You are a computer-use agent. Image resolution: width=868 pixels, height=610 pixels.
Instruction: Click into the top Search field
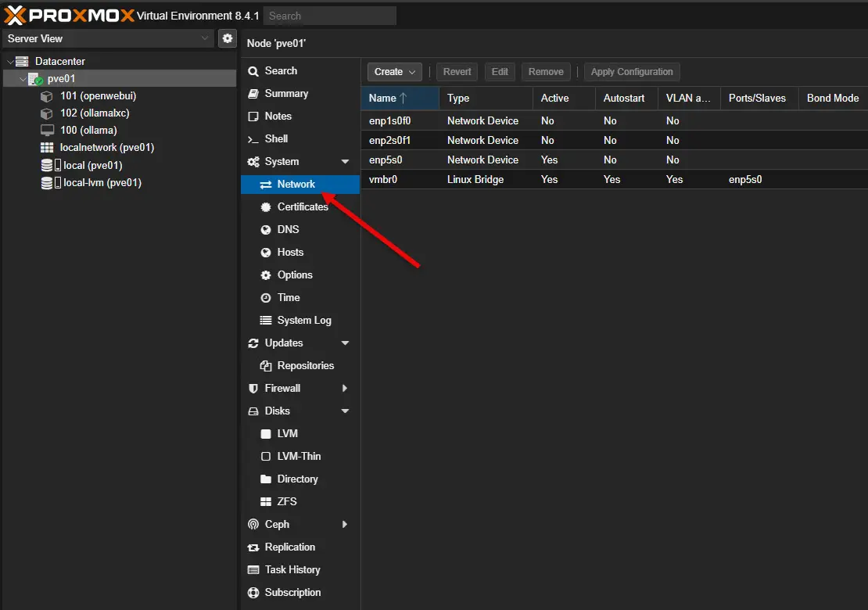330,16
